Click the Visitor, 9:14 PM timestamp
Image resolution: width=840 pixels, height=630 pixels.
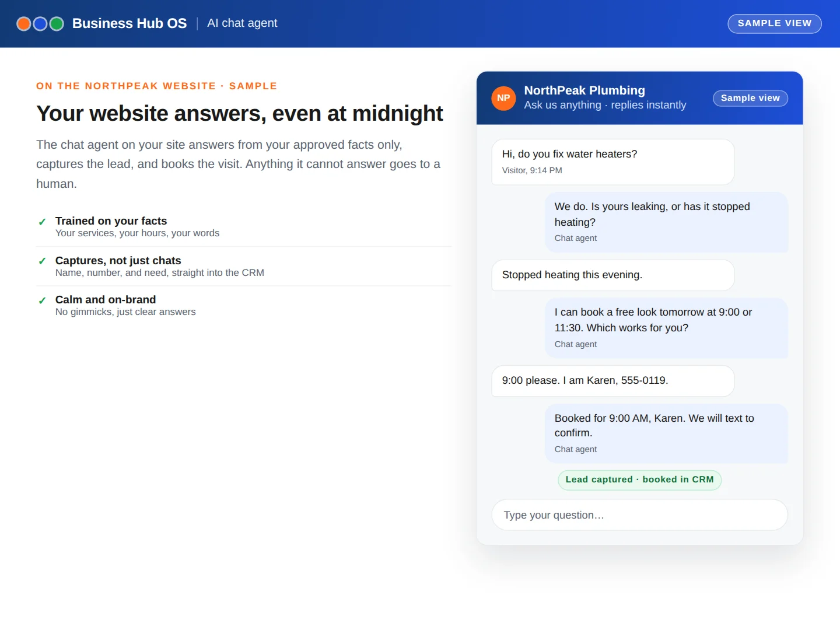pos(532,170)
